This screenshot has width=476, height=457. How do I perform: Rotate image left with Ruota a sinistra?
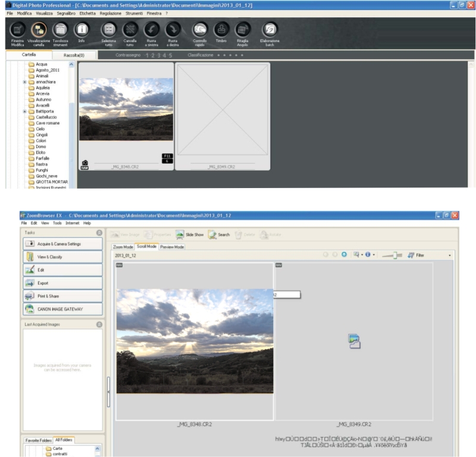click(x=152, y=30)
